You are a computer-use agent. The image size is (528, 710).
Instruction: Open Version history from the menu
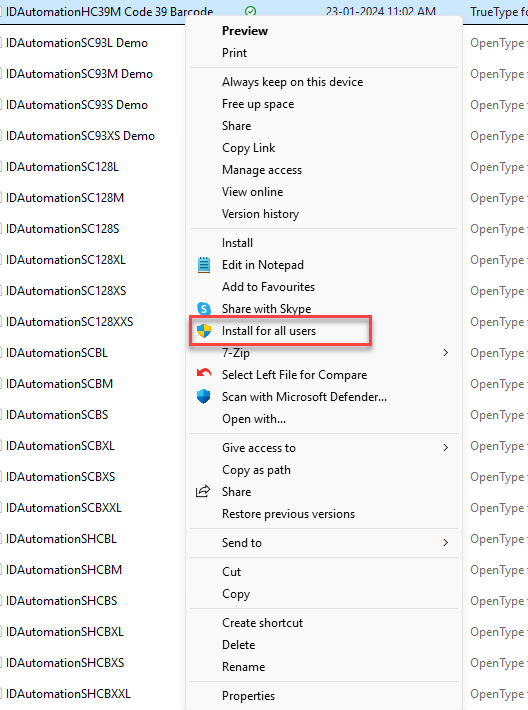[260, 214]
